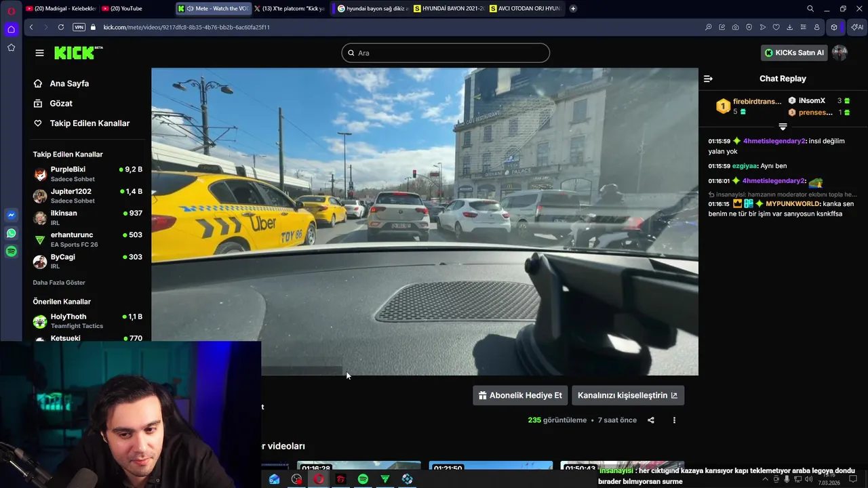This screenshot has height=488, width=868.
Task: Open the 01:21:50 video thumbnail
Action: click(x=491, y=466)
